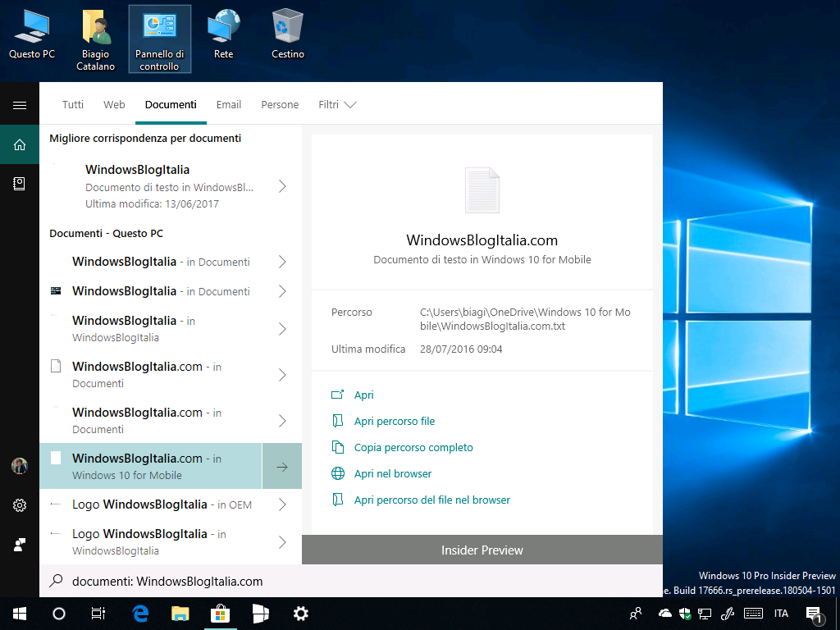Switch to the Tutti tab
840x630 pixels.
pyautogui.click(x=73, y=104)
